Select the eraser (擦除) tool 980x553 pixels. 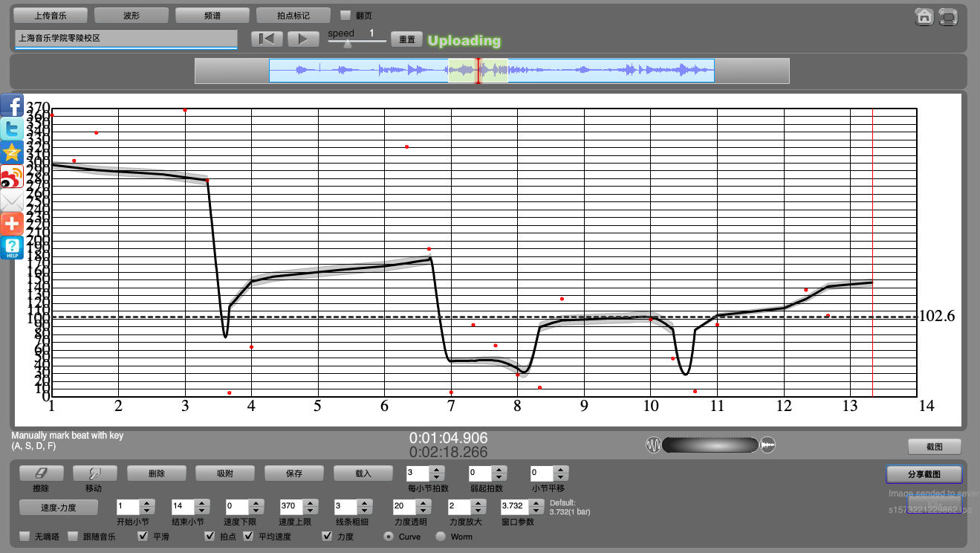tap(41, 473)
